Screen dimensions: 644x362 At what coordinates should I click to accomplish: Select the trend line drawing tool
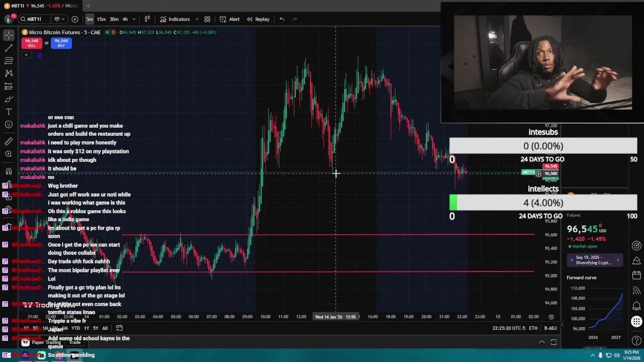tap(9, 48)
